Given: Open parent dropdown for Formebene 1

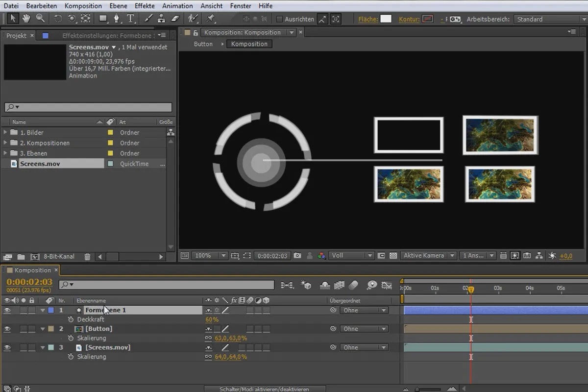Looking at the screenshot, I should (x=364, y=310).
